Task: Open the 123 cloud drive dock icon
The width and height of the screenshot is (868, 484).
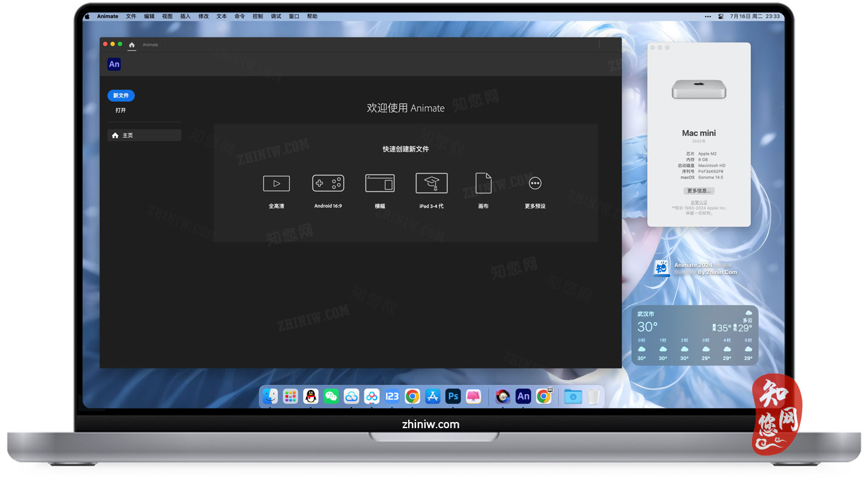Action: [x=392, y=397]
